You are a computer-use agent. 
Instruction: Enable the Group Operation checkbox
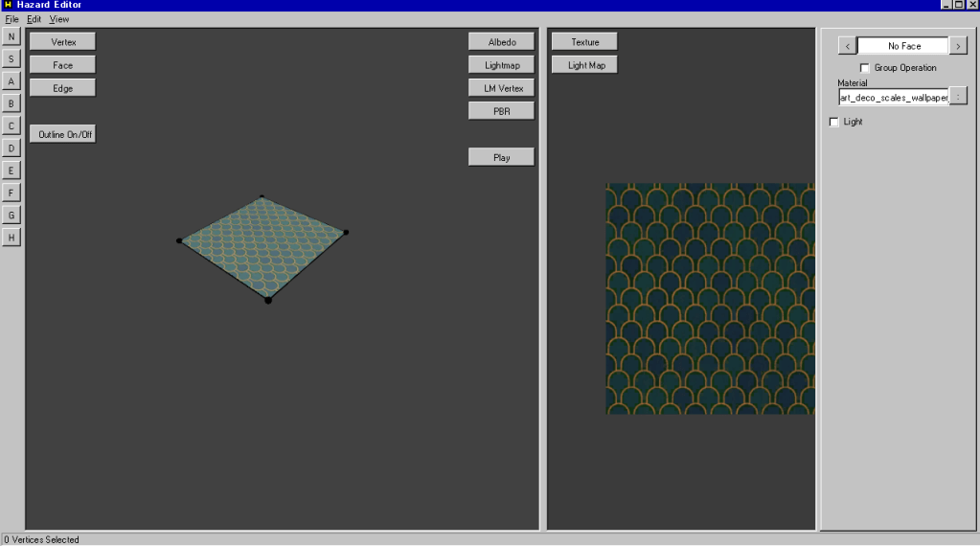[865, 68]
